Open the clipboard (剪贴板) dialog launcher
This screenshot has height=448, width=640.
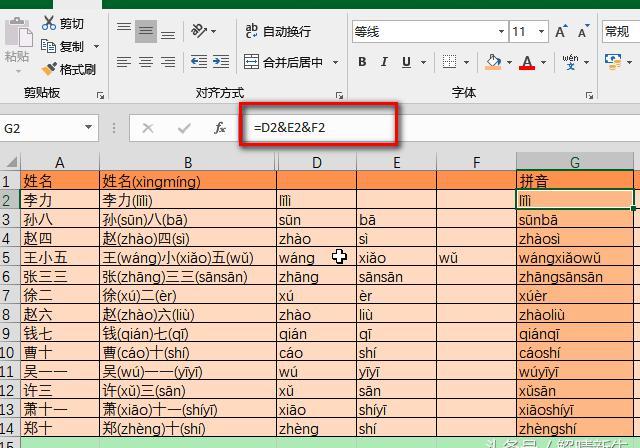(100, 95)
